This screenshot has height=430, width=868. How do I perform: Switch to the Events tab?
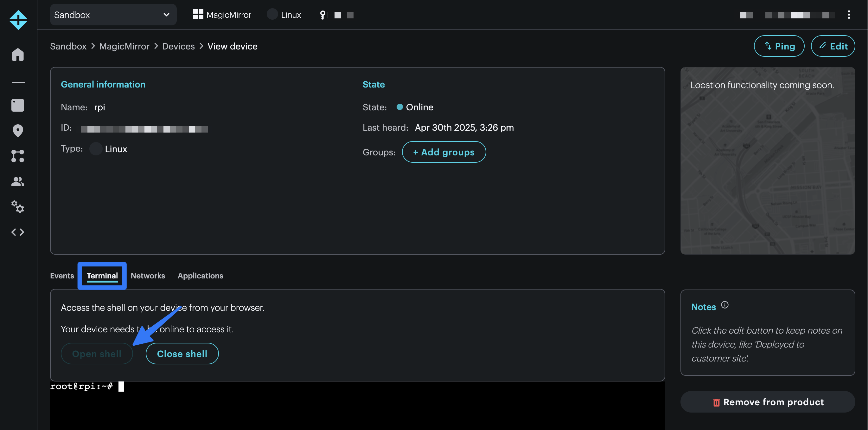[62, 276]
